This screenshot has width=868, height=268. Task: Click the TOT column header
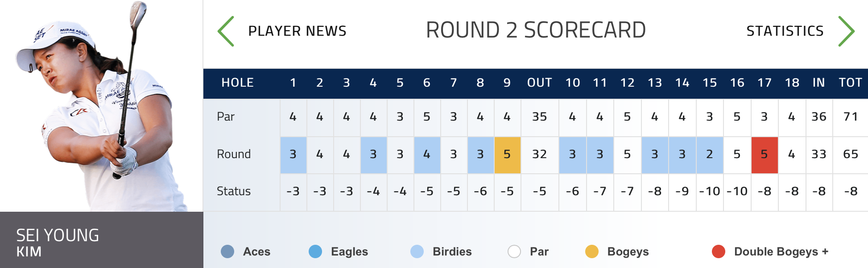pos(851,83)
